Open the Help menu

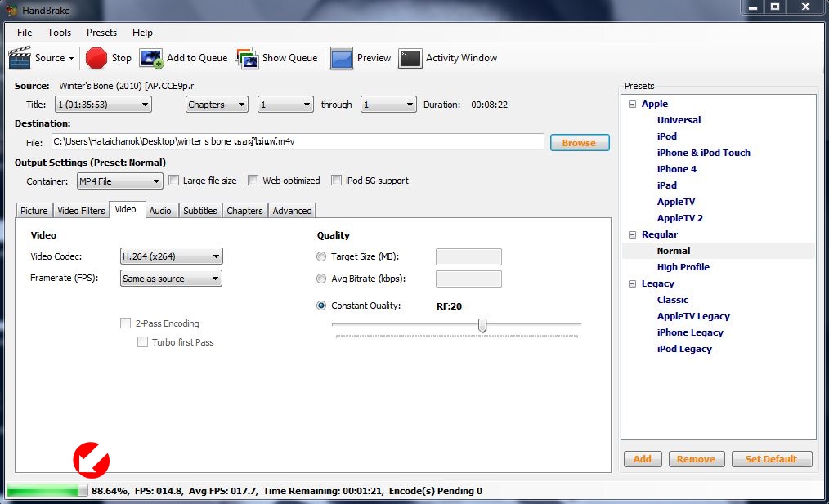(142, 32)
